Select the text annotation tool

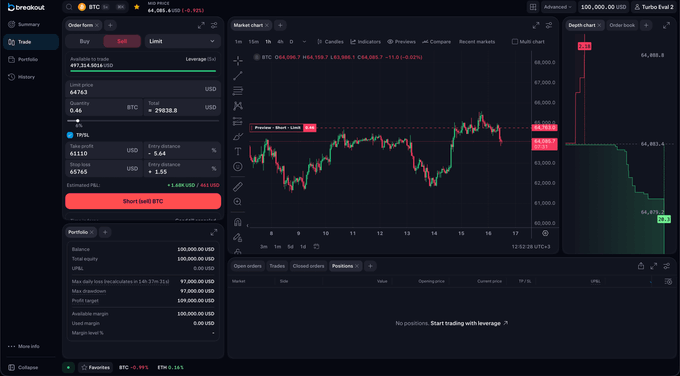[x=238, y=151]
